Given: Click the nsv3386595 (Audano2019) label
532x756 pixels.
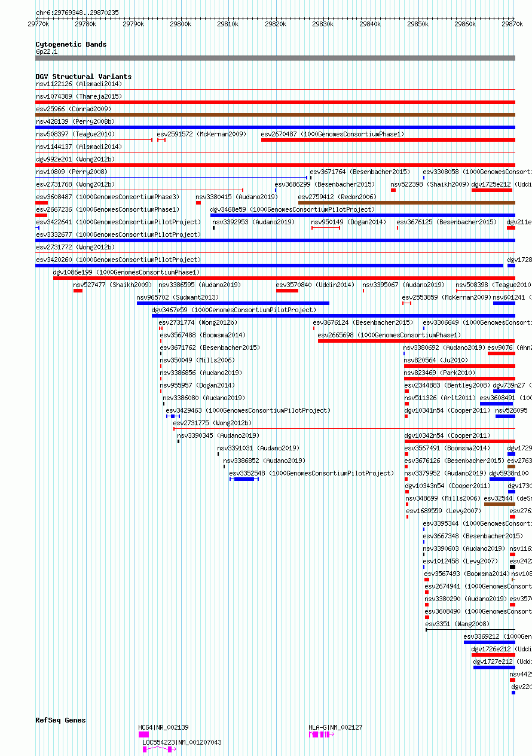Looking at the screenshot, I should [200, 285].
